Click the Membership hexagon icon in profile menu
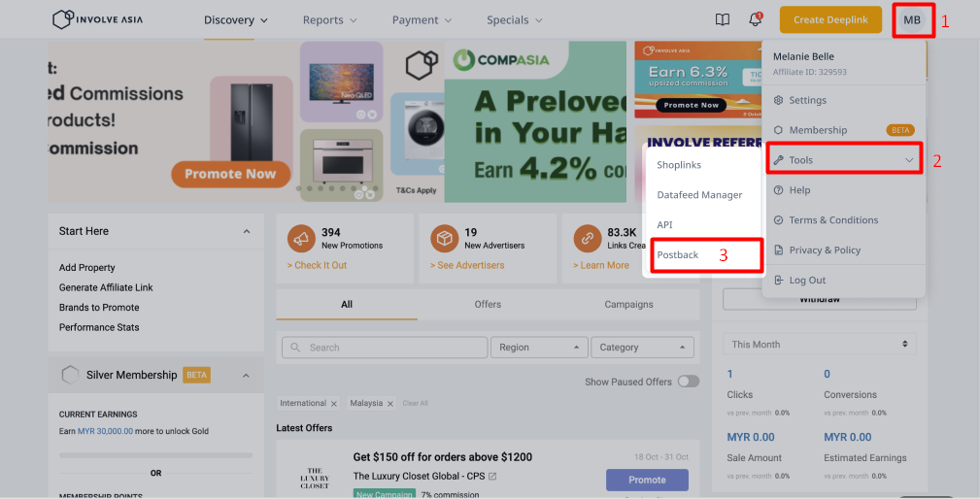980x499 pixels. [x=778, y=130]
